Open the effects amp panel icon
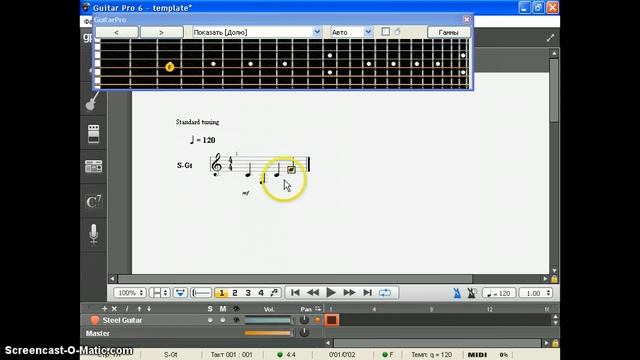 pyautogui.click(x=93, y=134)
